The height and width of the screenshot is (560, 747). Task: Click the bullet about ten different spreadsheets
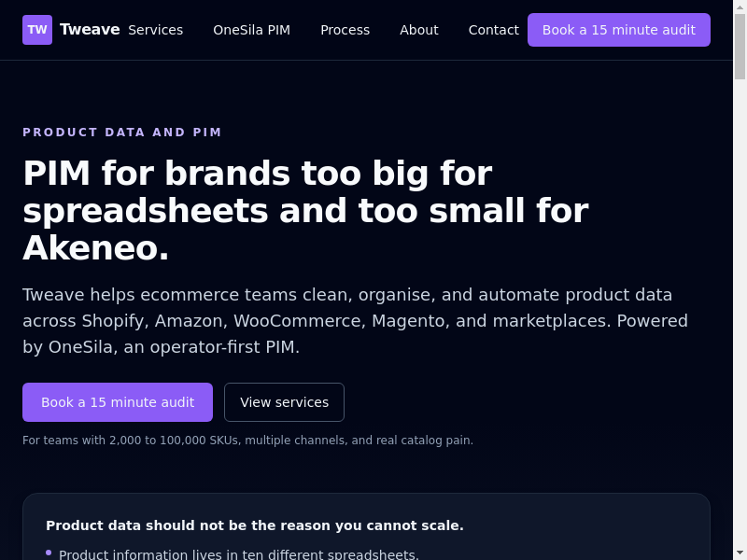click(x=238, y=554)
